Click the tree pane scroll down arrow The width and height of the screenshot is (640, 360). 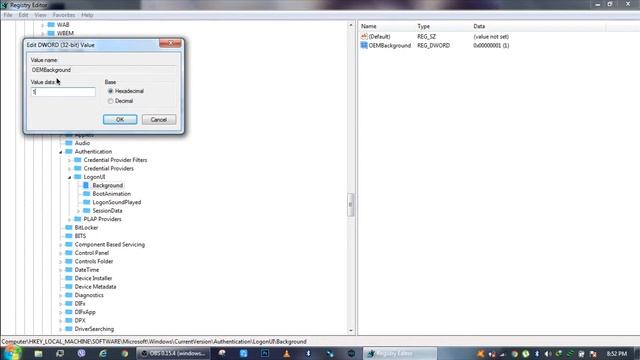click(351, 331)
